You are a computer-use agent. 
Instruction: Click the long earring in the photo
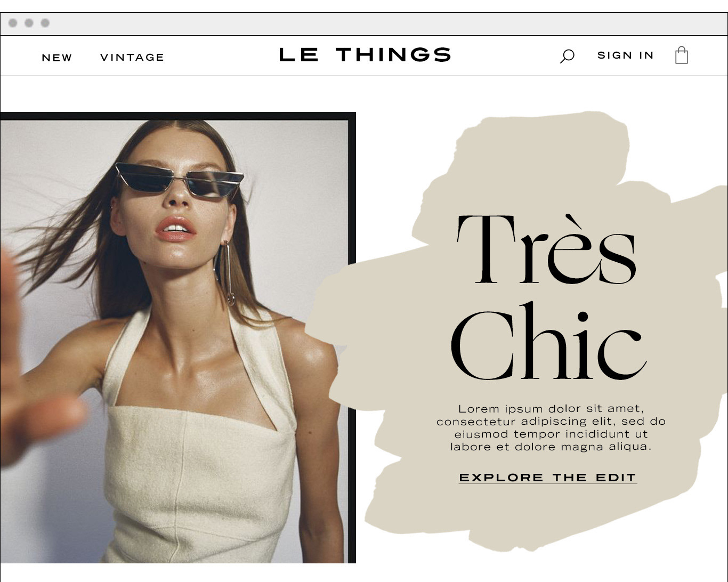[x=227, y=272]
